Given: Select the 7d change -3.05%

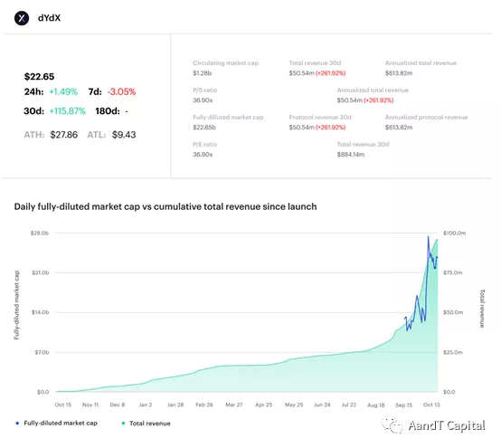Looking at the screenshot, I should [121, 91].
